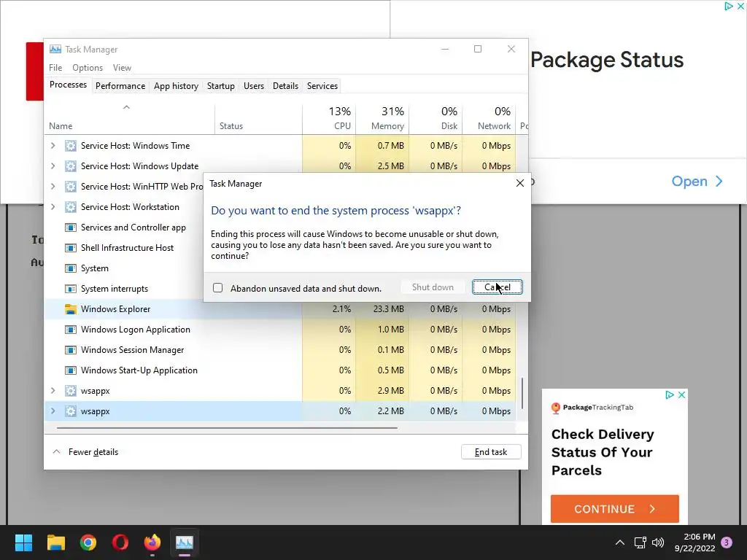Open the notification badge showing 3
This screenshot has height=560, width=747.
click(x=727, y=542)
